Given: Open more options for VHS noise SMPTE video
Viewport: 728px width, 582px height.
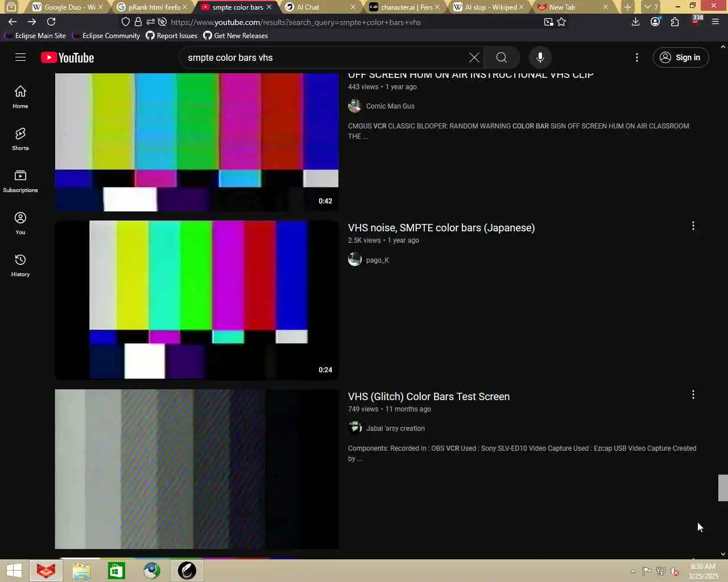Looking at the screenshot, I should pos(693,226).
